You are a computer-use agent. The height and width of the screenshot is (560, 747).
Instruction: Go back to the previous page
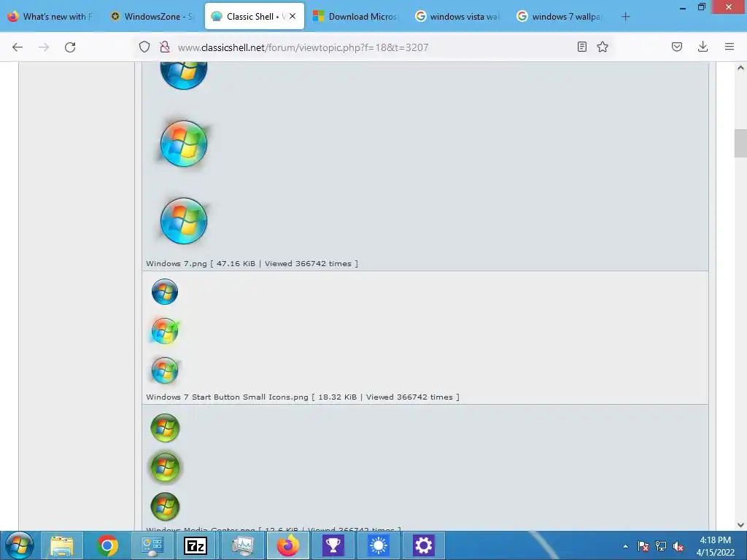pos(18,47)
